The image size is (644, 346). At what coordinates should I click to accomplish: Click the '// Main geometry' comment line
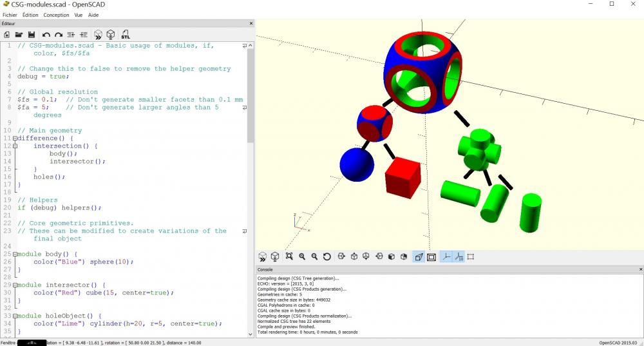(50, 131)
